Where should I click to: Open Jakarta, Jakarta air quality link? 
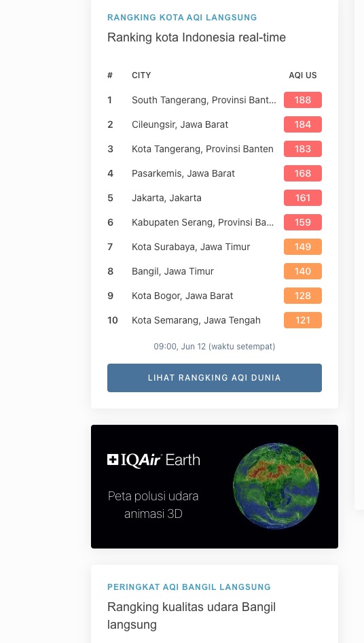tap(166, 198)
